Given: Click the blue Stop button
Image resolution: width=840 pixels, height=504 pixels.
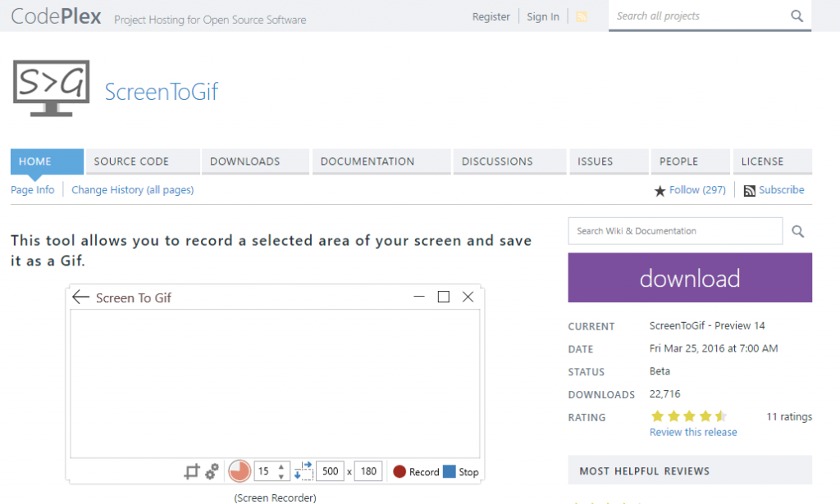Looking at the screenshot, I should 461,472.
